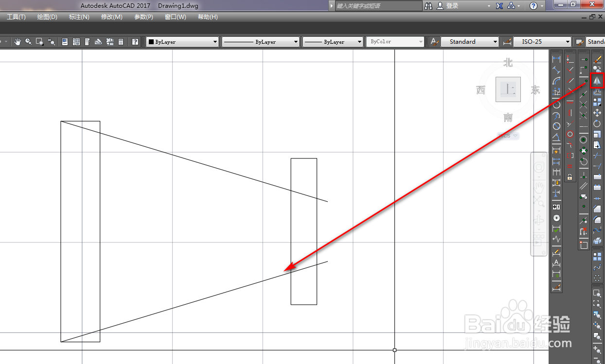Select the Rotate tool

(x=597, y=123)
